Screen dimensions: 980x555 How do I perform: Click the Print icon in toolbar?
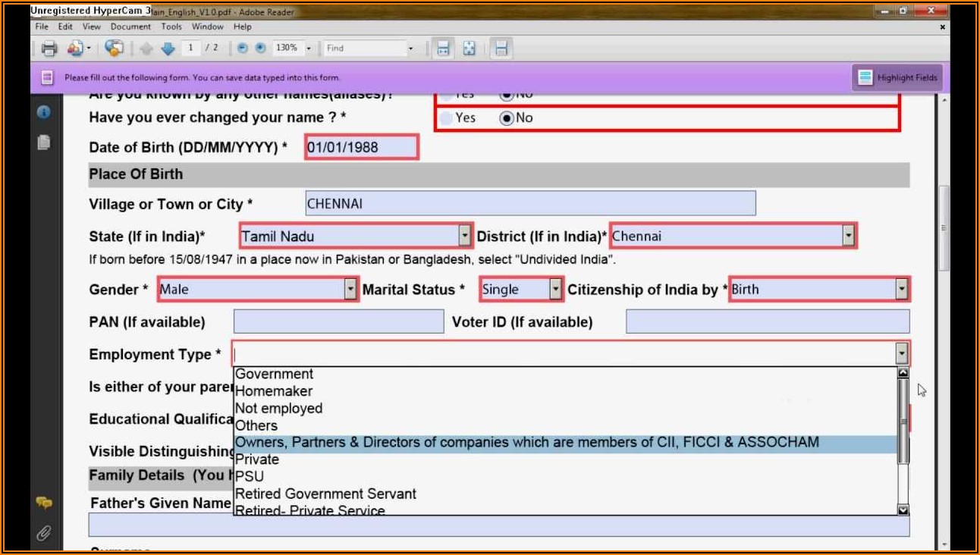click(x=49, y=49)
